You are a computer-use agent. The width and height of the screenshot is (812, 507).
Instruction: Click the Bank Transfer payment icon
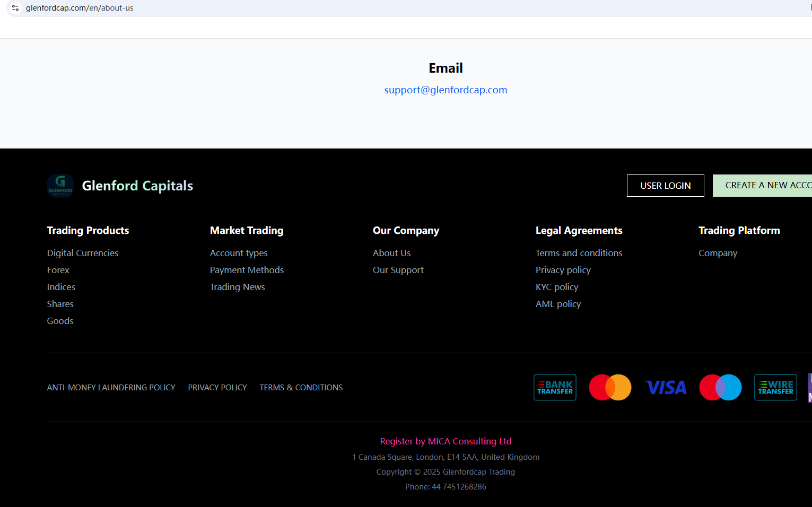[x=555, y=388]
